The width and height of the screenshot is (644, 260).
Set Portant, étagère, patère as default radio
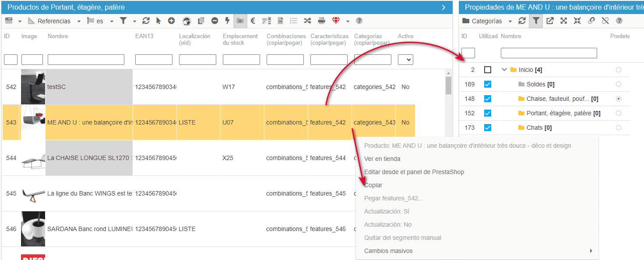coord(618,113)
